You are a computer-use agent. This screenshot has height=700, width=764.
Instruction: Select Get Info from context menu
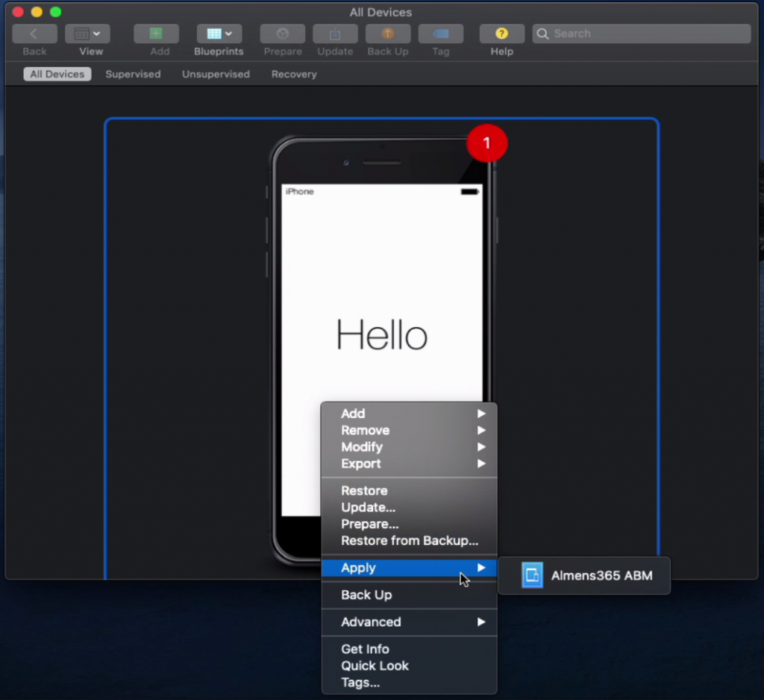(365, 649)
